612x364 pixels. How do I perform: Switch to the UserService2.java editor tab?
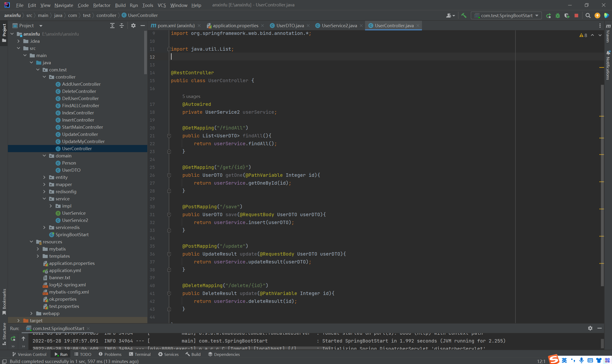coord(339,26)
